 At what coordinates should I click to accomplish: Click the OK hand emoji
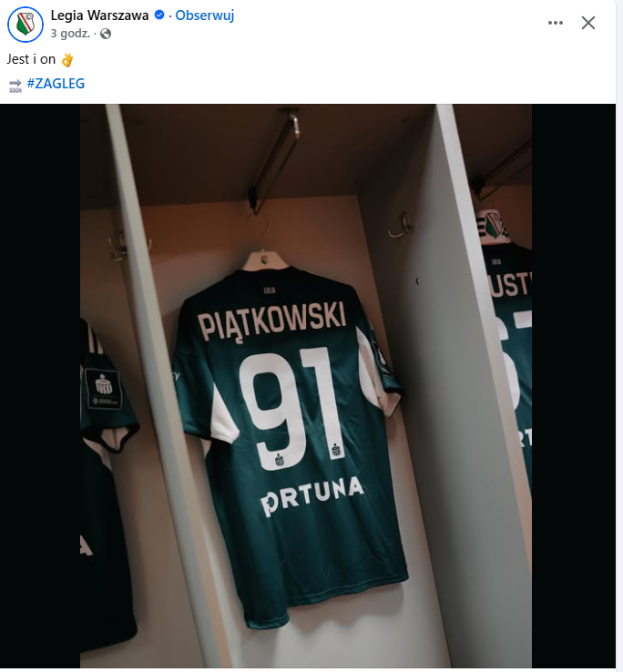[67, 59]
